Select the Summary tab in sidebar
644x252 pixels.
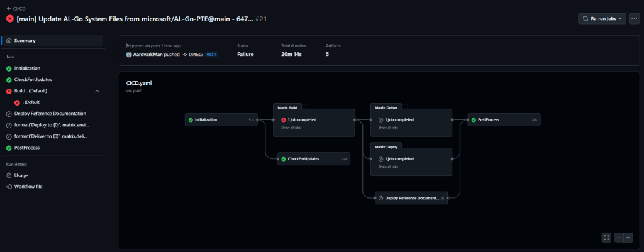(25, 41)
